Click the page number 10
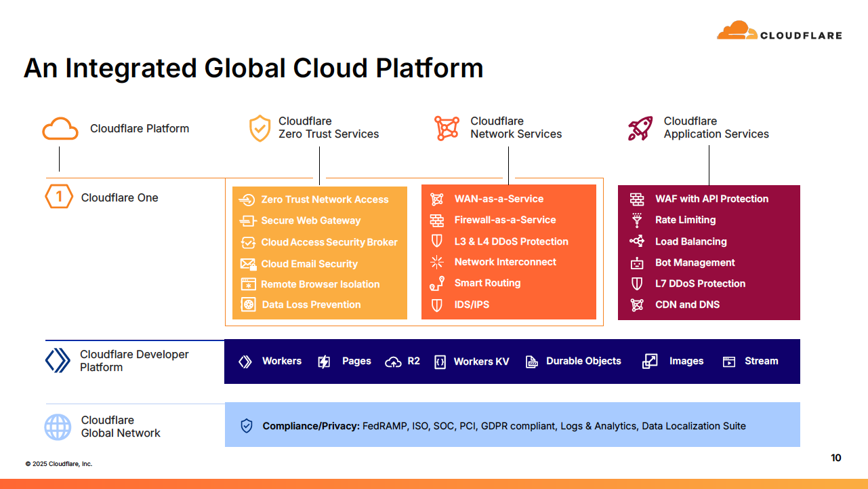 pos(835,458)
